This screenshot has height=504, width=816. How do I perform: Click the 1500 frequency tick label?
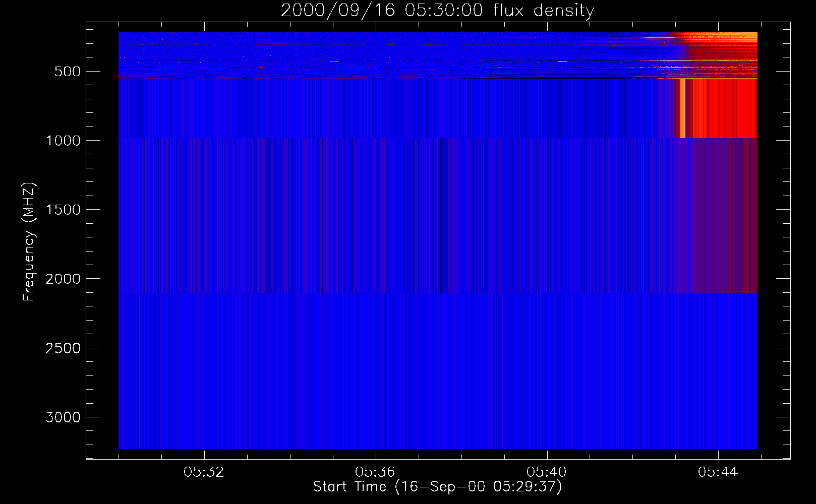click(63, 210)
